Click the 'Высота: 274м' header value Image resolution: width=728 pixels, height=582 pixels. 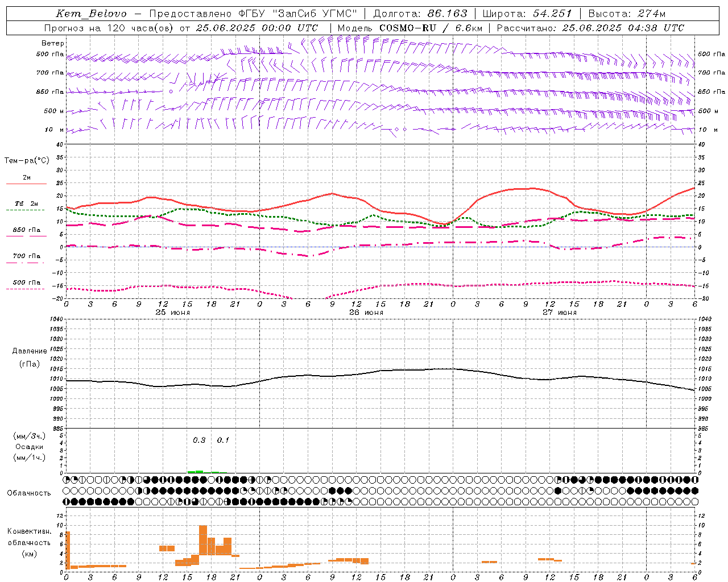pos(627,14)
